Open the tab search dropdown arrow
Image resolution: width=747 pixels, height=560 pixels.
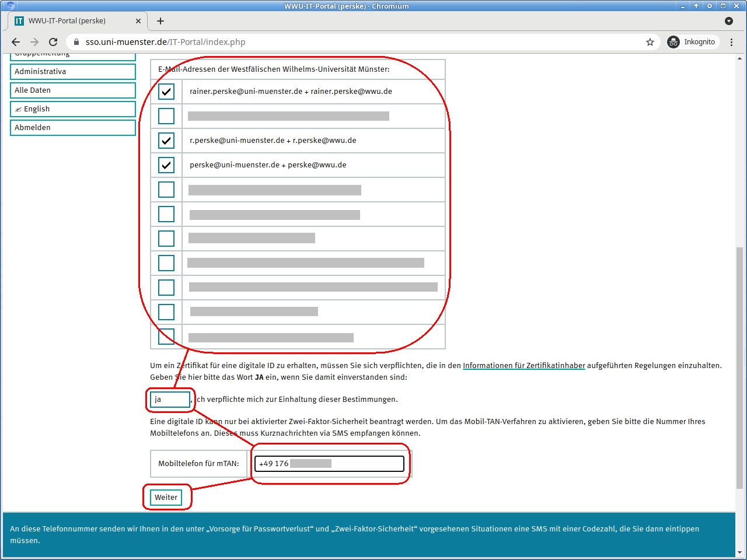tap(728, 21)
